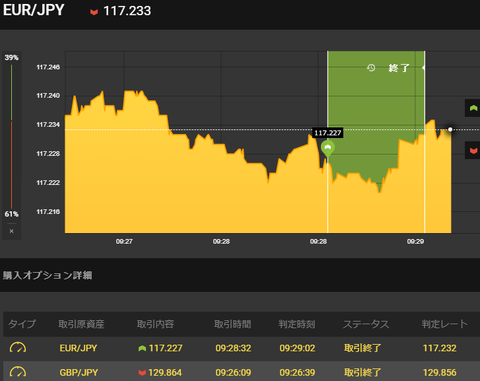This screenshot has height=381, width=480.
Task: Click GBP/JPY in the options table
Action: tap(79, 372)
